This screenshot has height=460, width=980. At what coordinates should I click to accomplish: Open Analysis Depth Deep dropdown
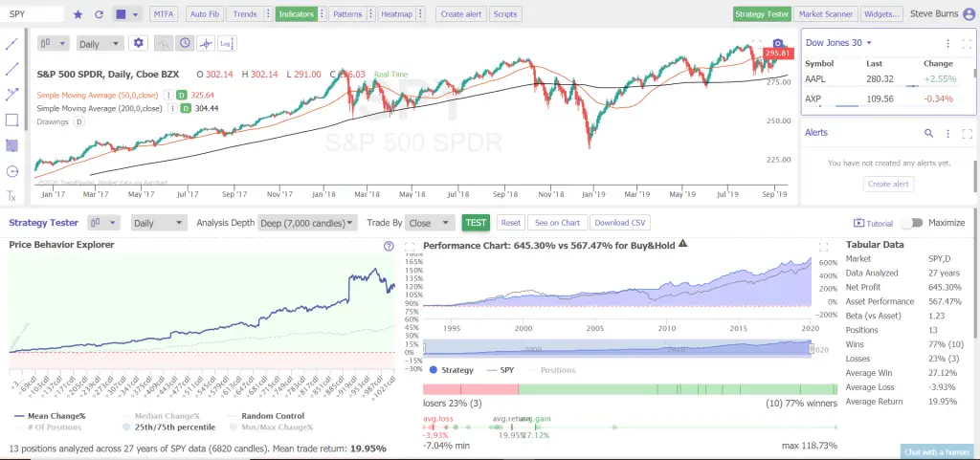[x=307, y=223]
